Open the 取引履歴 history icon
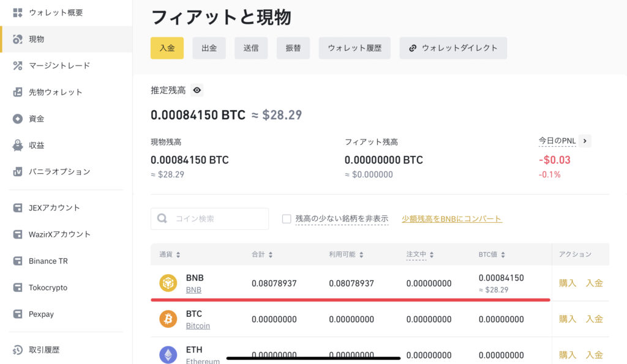This screenshot has height=364, width=627. pos(18,350)
